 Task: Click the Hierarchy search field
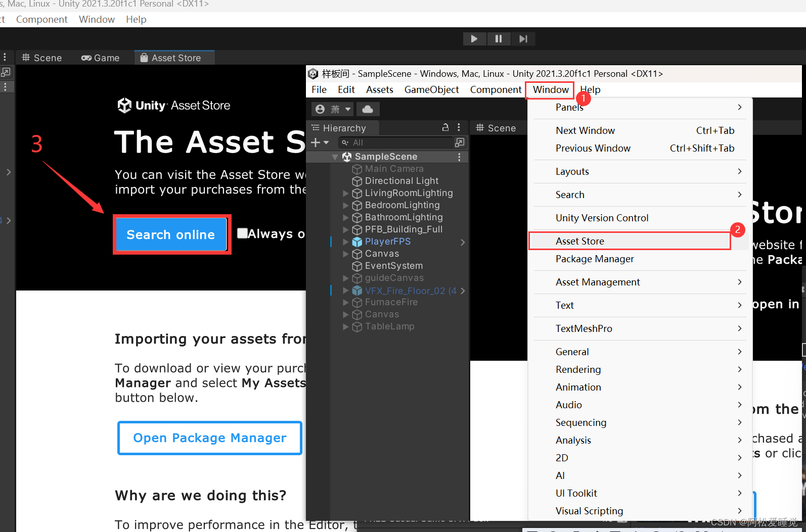[x=395, y=142]
